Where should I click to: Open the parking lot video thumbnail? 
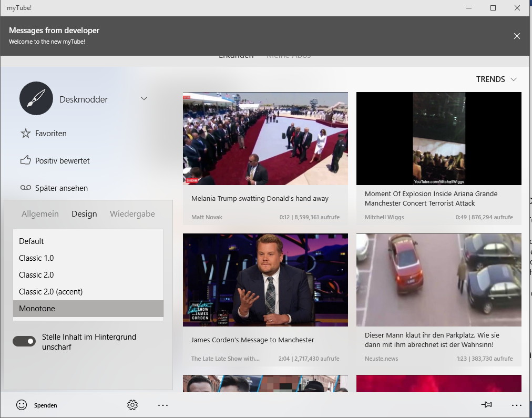click(439, 280)
